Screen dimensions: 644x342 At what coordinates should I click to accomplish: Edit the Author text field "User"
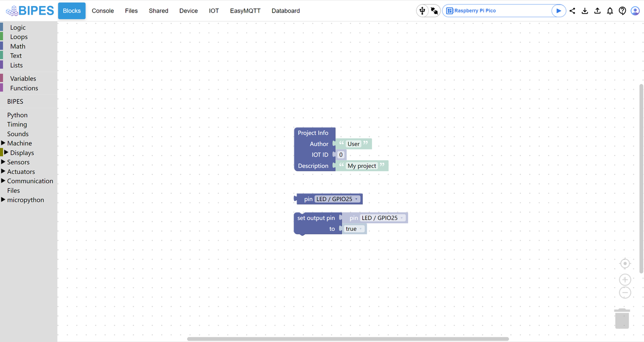click(x=354, y=144)
